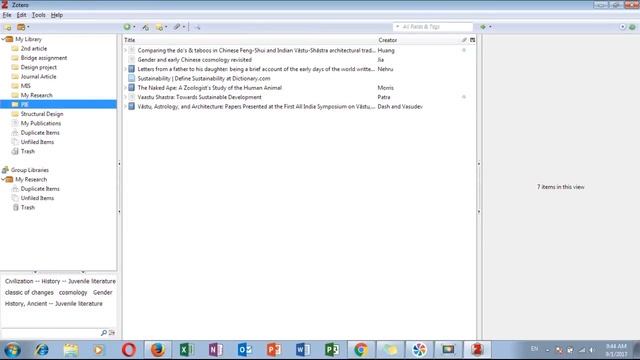Click Add Item by Identifier wand icon
Viewport: 640px width, 360px height.
point(145,27)
